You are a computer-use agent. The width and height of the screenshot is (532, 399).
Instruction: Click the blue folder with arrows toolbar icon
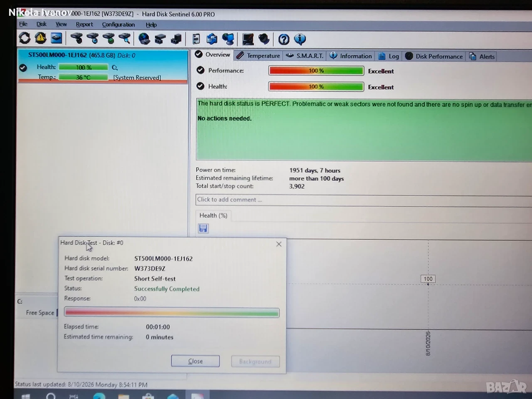tap(212, 39)
